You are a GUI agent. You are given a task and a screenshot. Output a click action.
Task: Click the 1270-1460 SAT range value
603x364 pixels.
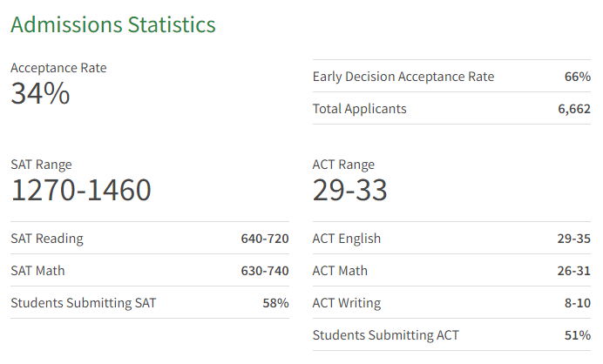81,190
